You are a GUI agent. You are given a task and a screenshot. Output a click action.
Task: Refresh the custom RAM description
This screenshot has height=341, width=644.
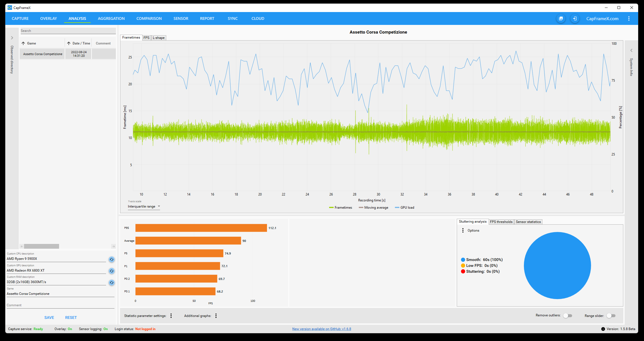[112, 283]
